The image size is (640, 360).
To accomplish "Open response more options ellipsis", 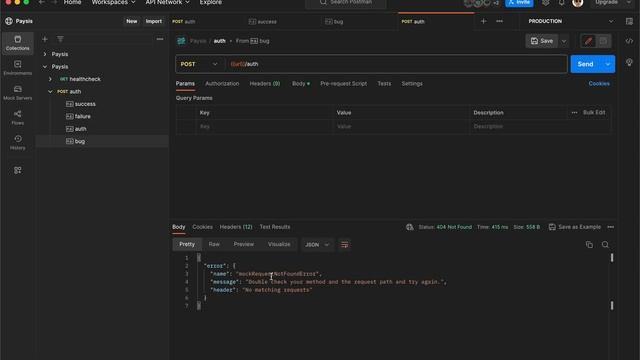I will point(611,227).
